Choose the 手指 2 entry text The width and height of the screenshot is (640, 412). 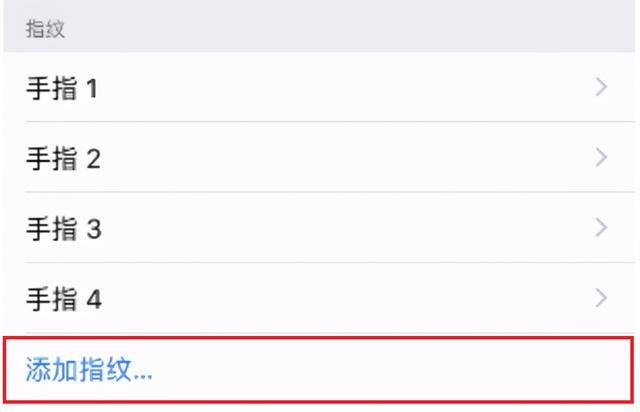tap(62, 159)
